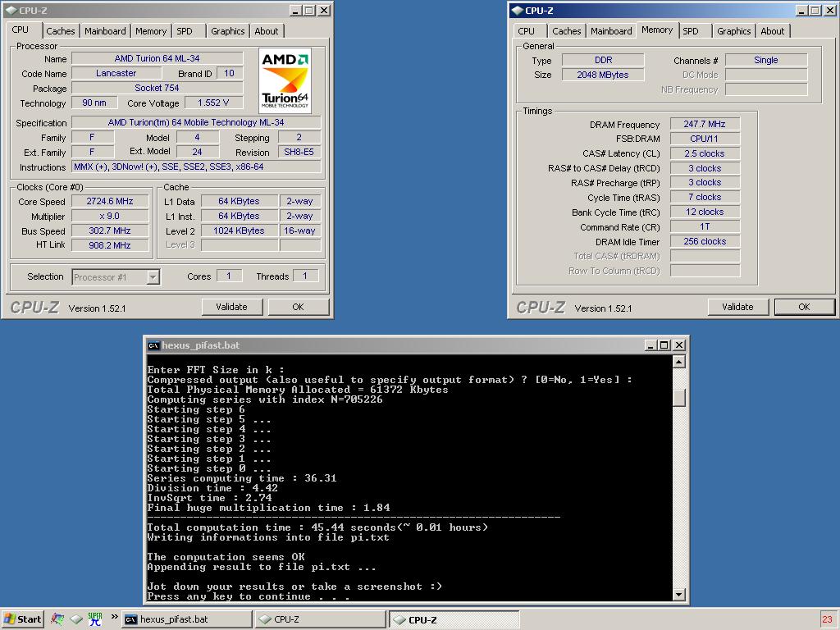Click the CPU-Z quick launch icon
Viewport: 840px width, 630px height.
[x=76, y=619]
